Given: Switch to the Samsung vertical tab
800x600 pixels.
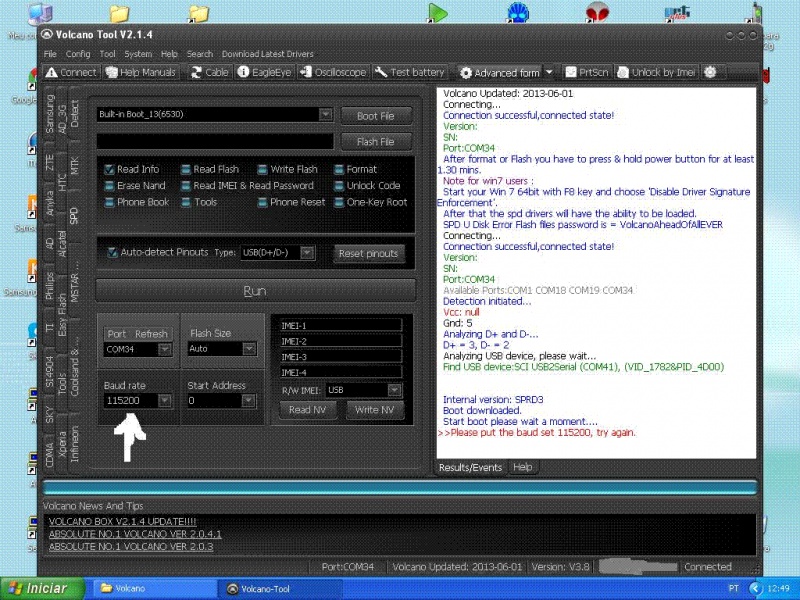Looking at the screenshot, I should pyautogui.click(x=49, y=114).
